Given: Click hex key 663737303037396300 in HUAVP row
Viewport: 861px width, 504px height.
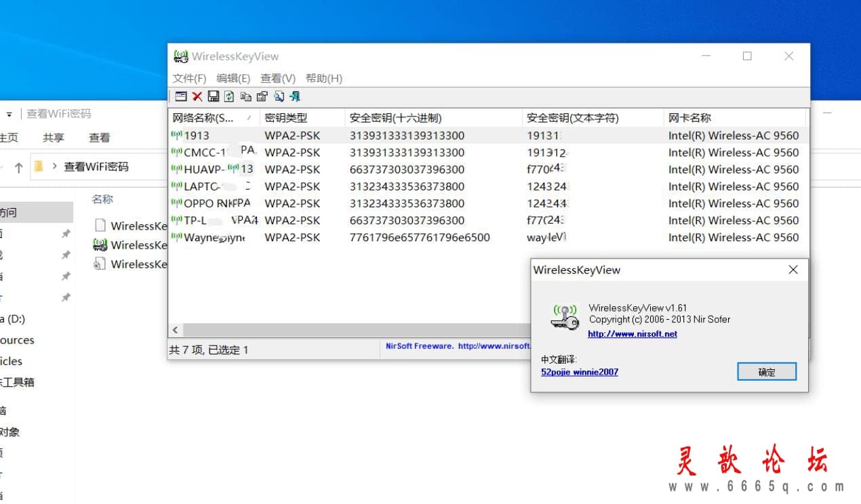Looking at the screenshot, I should [407, 169].
